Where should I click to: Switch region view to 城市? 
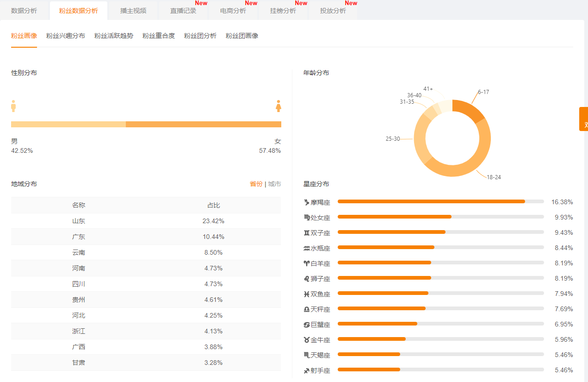click(x=274, y=184)
